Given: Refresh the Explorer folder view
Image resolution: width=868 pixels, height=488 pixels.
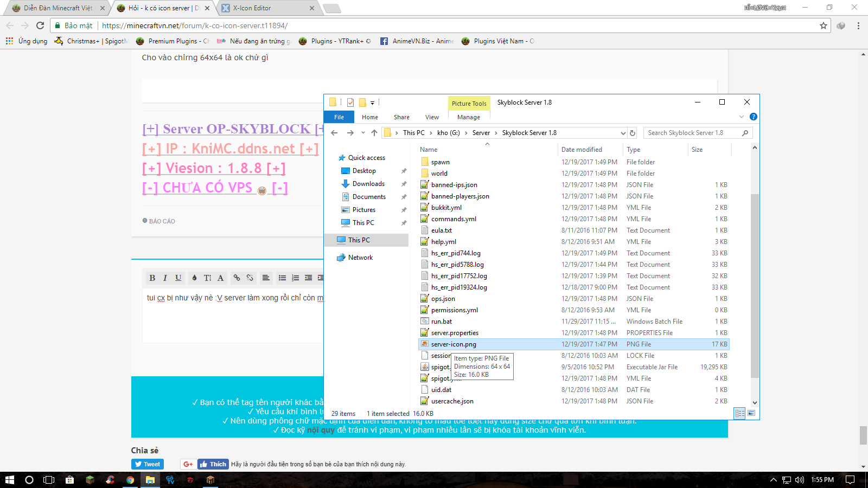Looking at the screenshot, I should point(633,133).
